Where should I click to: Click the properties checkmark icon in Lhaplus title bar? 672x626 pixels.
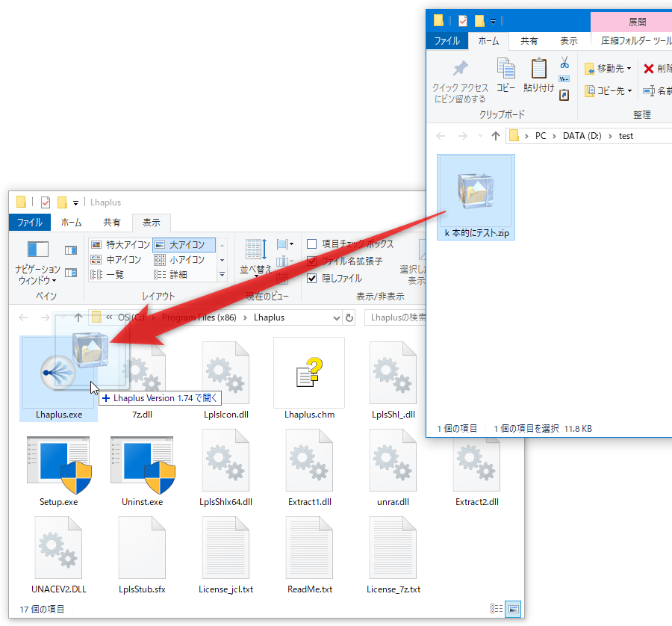point(45,202)
